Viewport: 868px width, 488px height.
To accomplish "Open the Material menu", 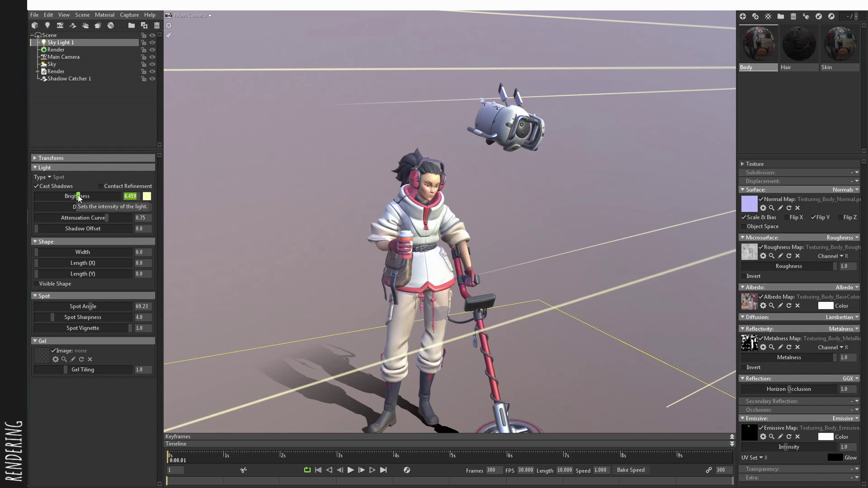I will click(104, 15).
